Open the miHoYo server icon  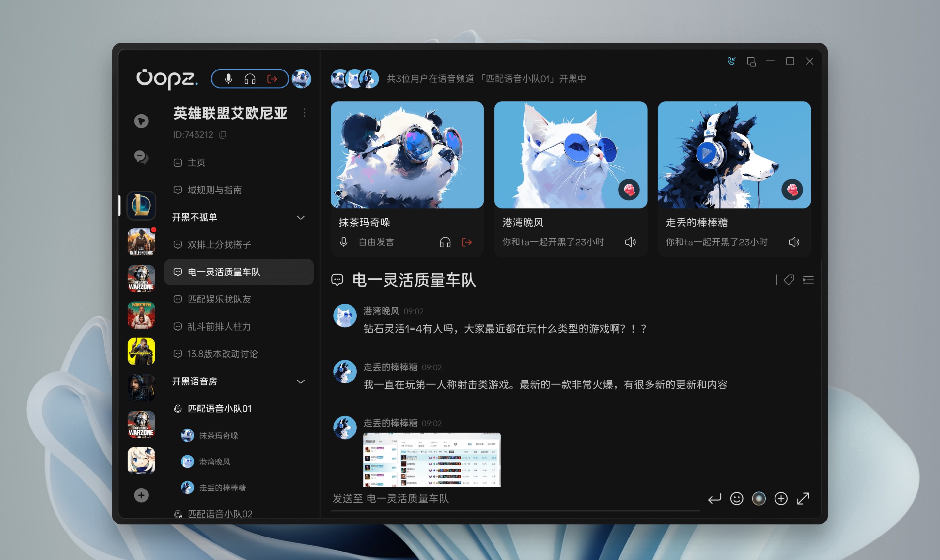tap(141, 460)
